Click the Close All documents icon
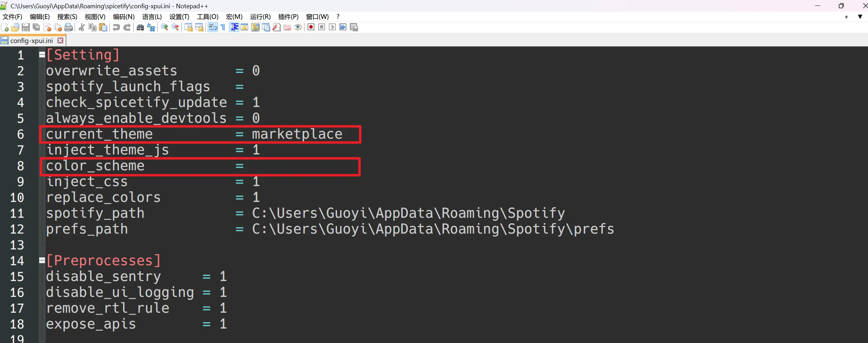 58,27
